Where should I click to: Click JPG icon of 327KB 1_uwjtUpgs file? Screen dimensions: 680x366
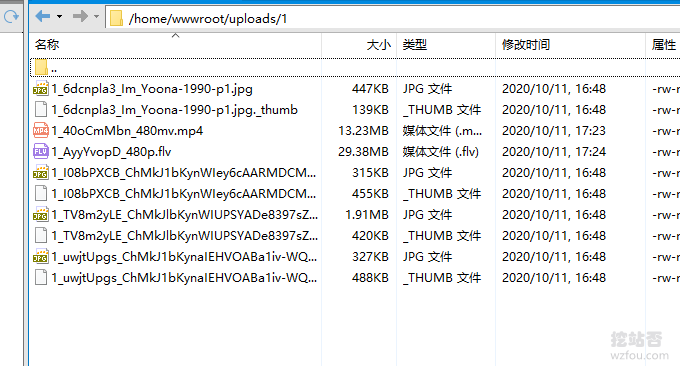pos(41,257)
